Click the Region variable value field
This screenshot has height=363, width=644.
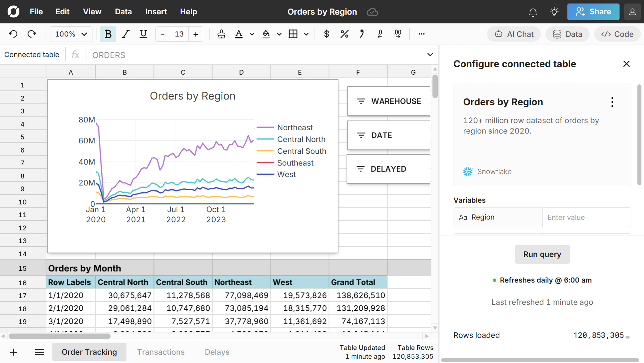[x=586, y=217]
